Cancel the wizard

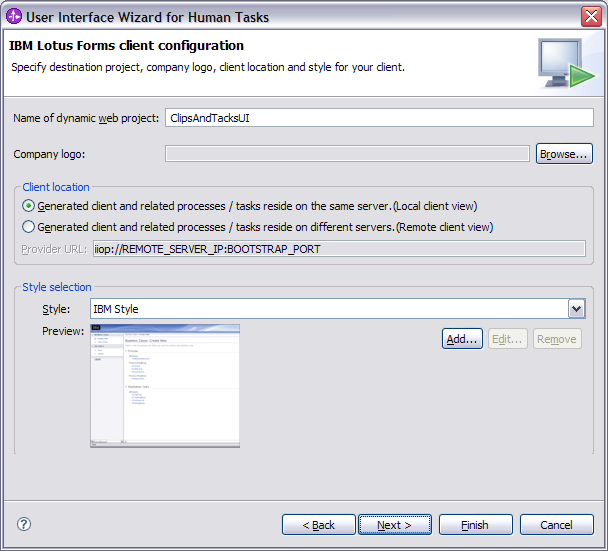pos(556,525)
